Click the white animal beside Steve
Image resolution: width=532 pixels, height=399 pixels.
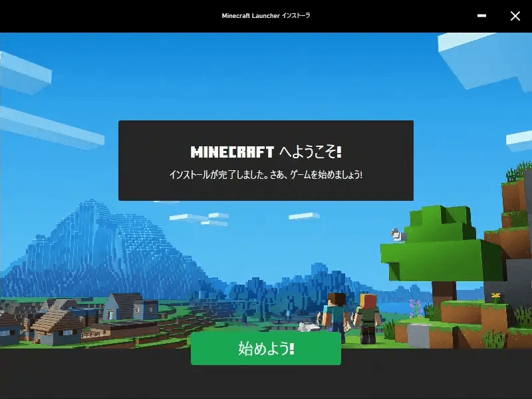[x=307, y=327]
